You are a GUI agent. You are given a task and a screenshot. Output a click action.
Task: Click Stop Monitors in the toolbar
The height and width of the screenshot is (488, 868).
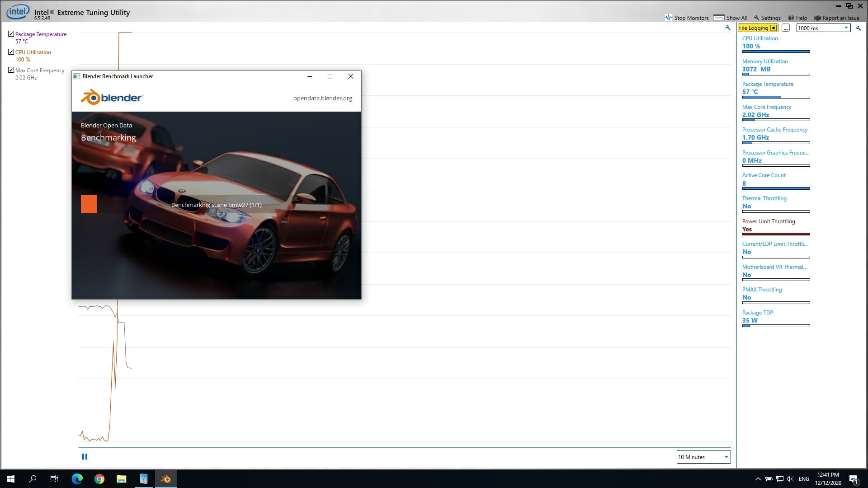point(687,18)
